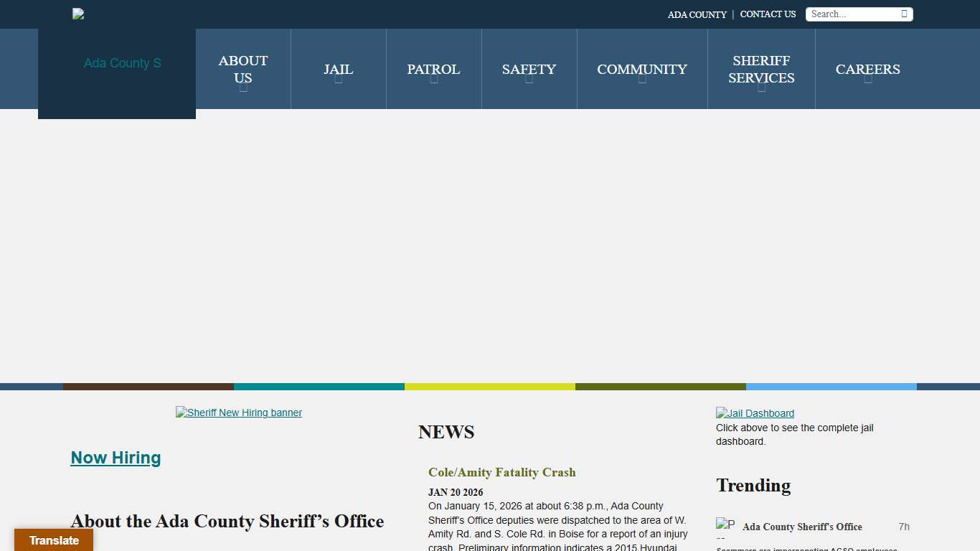Click the search magnifier icon
The height and width of the screenshot is (551, 980).
904,14
